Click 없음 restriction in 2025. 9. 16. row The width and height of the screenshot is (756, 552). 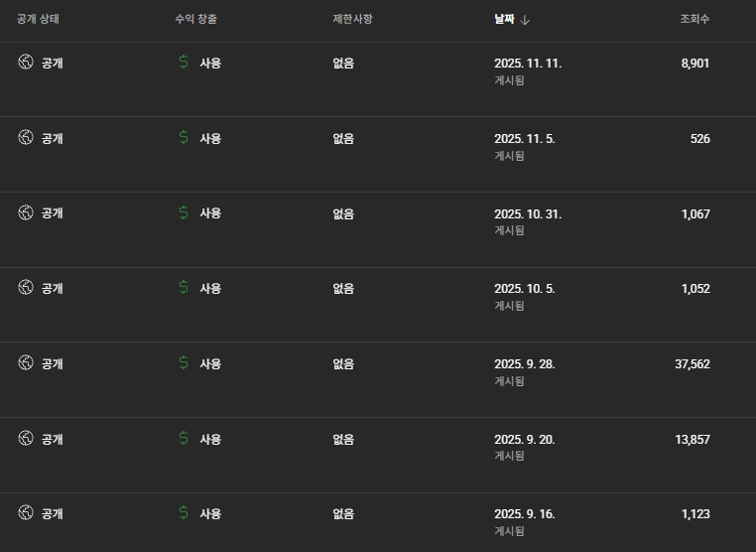click(x=343, y=514)
